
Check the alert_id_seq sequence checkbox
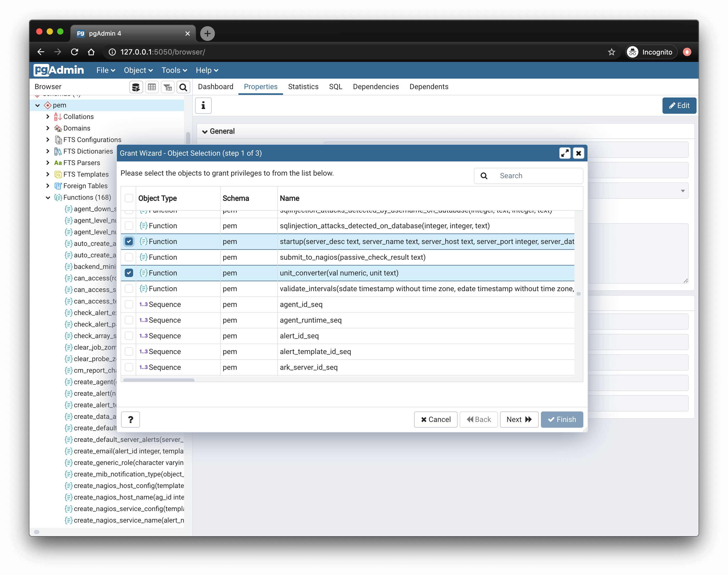(x=129, y=336)
